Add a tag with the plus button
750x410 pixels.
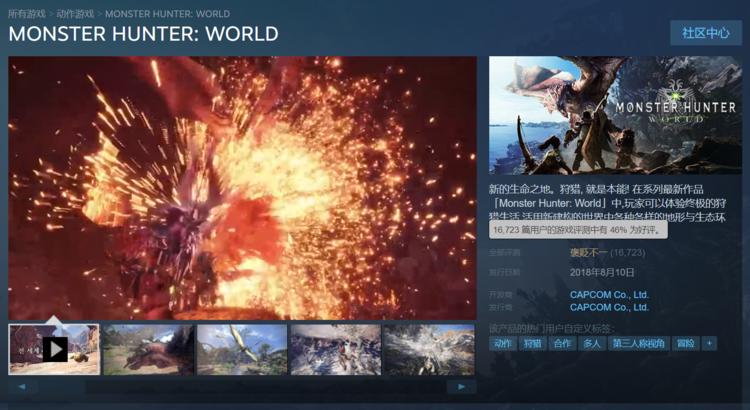tap(709, 344)
